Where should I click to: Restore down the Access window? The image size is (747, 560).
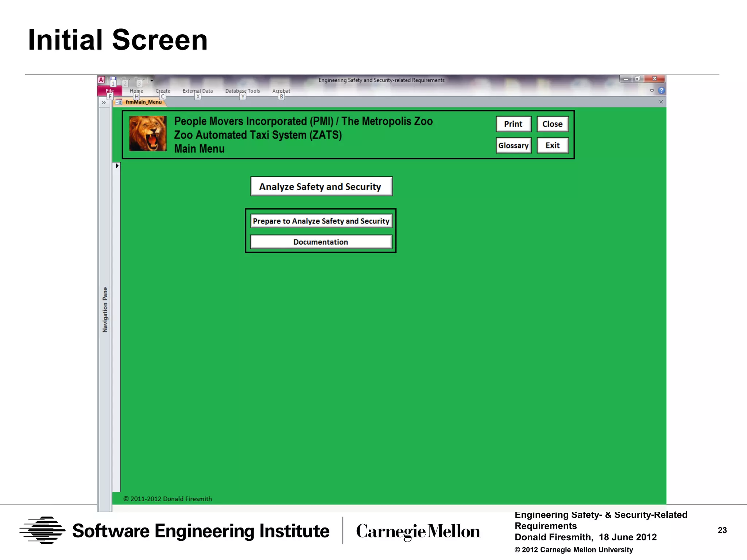638,79
